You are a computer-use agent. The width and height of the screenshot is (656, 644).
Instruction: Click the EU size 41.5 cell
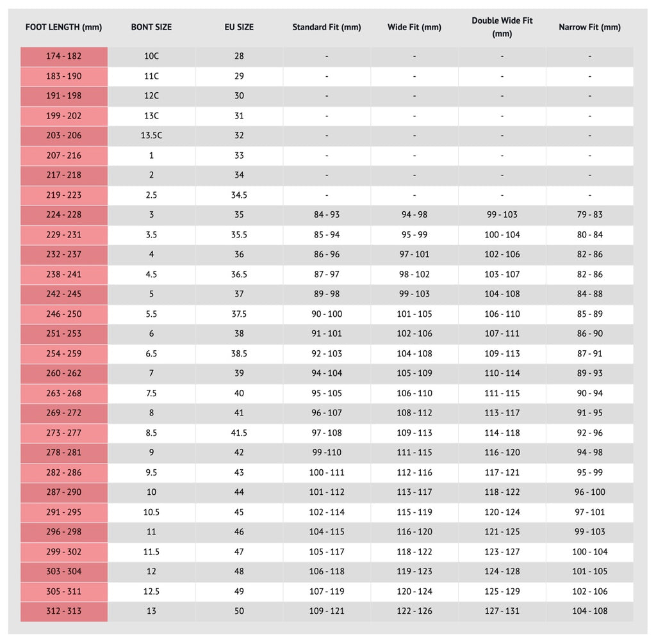point(239,433)
